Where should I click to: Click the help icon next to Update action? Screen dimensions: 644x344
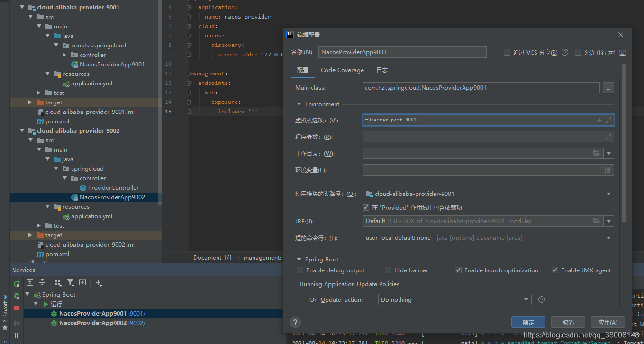point(542,299)
